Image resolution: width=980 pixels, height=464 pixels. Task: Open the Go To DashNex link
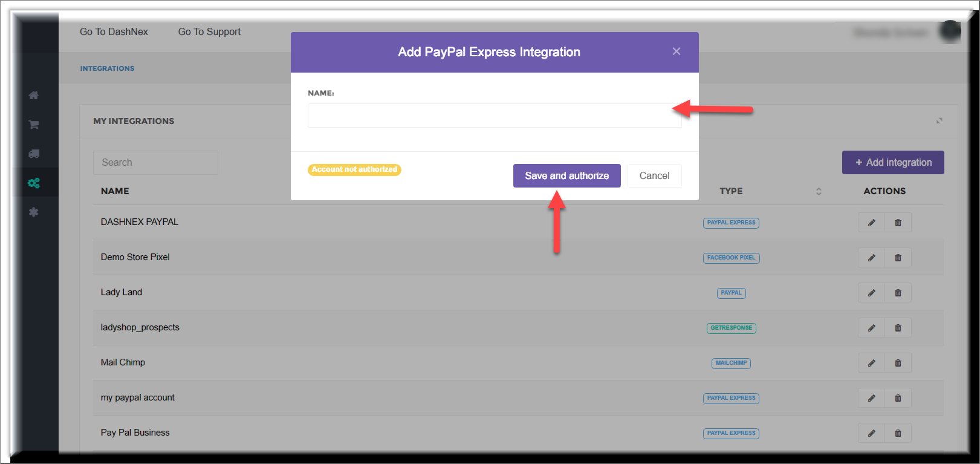(x=114, y=31)
